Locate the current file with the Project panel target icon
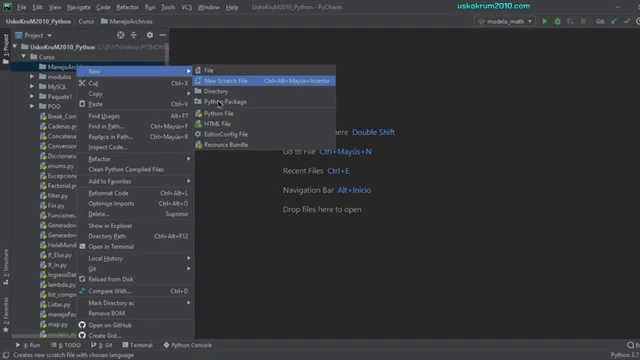This screenshot has height=360, width=640. point(120,35)
